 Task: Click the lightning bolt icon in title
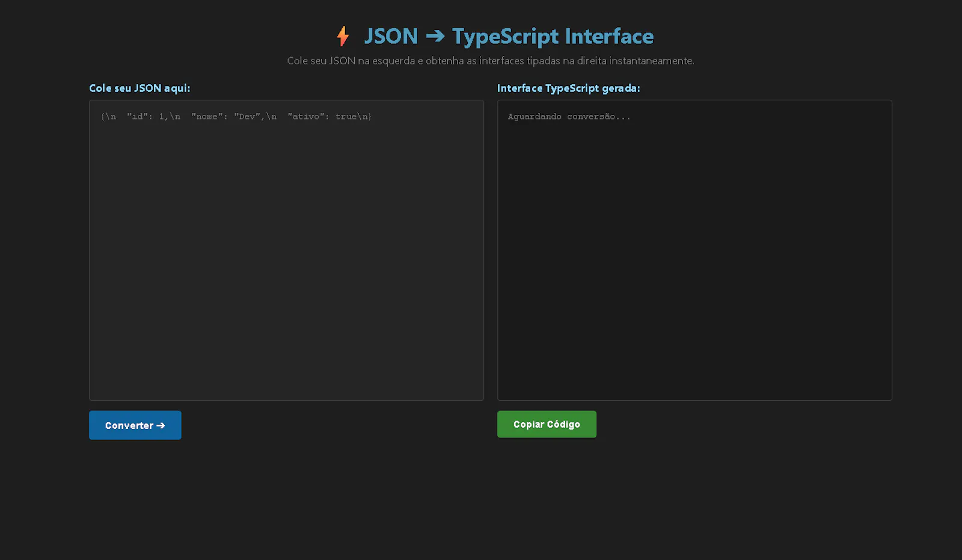point(343,36)
